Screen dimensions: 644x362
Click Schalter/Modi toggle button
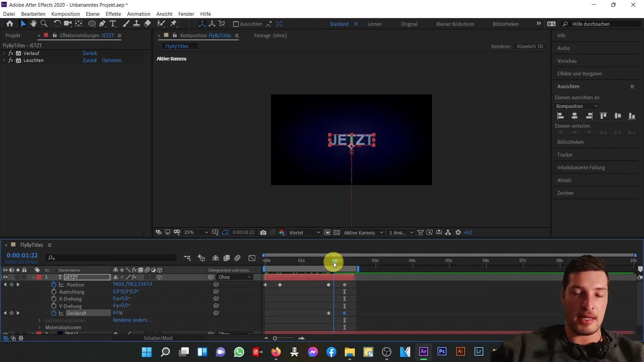(158, 338)
